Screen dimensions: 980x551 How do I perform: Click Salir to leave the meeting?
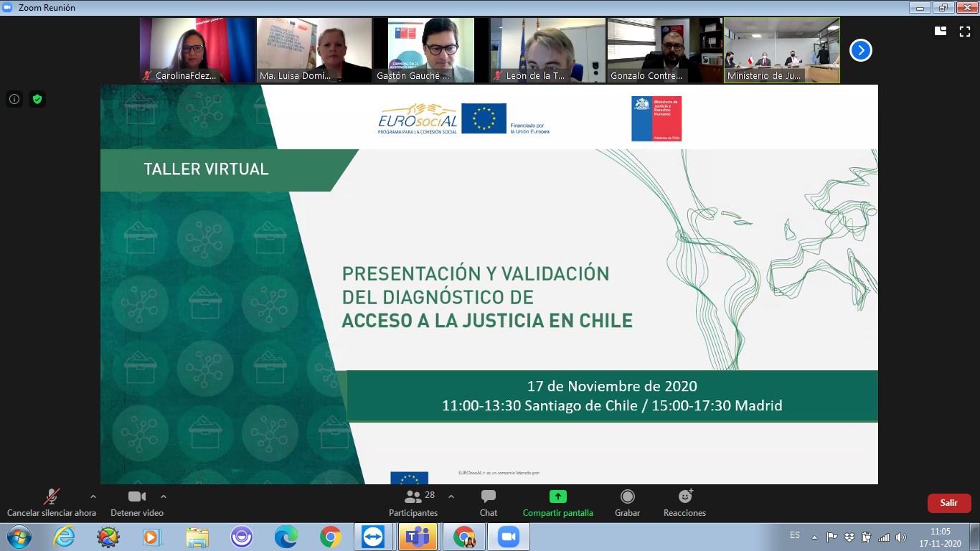[949, 503]
